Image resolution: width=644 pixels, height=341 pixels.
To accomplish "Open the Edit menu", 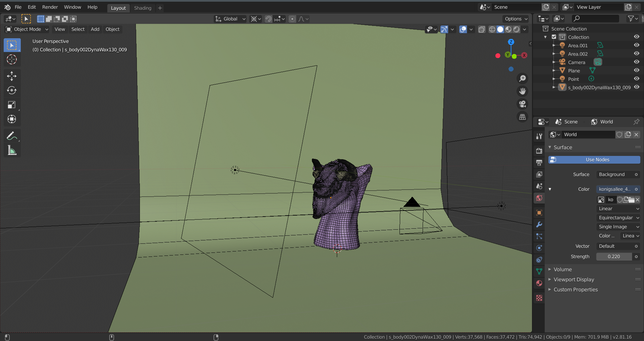I will (x=32, y=7).
